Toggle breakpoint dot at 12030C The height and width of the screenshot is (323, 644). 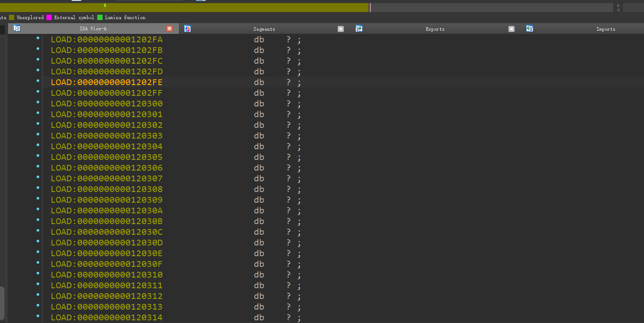(x=38, y=231)
